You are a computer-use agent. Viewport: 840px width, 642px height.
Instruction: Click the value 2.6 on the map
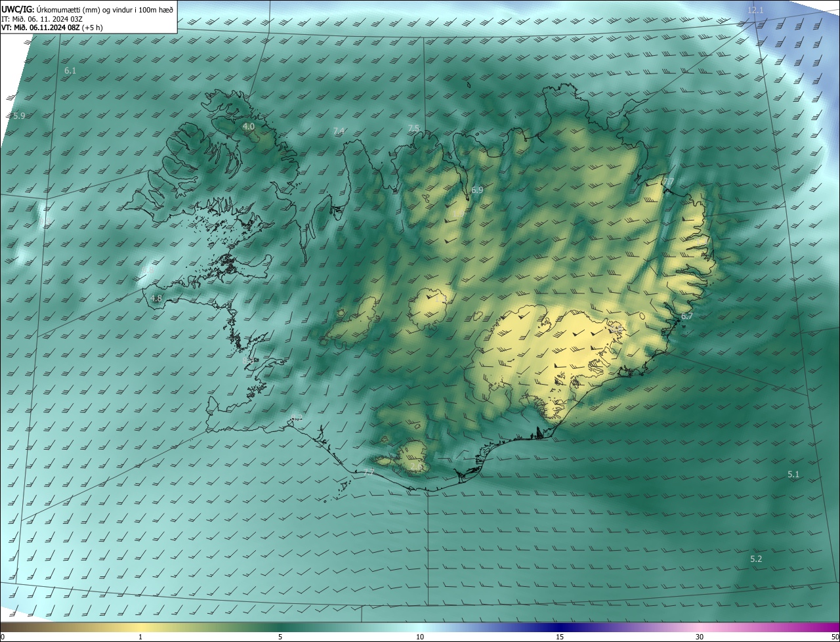[416, 467]
